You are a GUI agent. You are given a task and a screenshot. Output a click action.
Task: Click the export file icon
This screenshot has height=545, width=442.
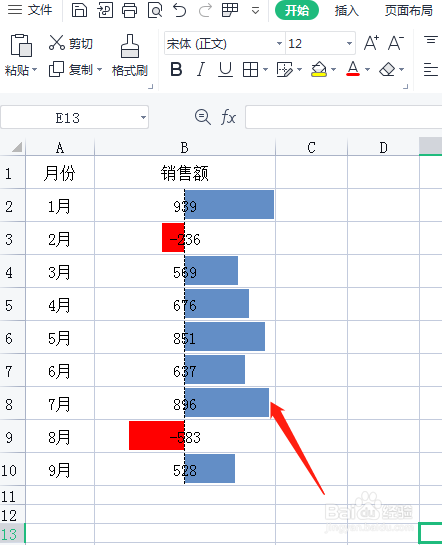coord(105,10)
